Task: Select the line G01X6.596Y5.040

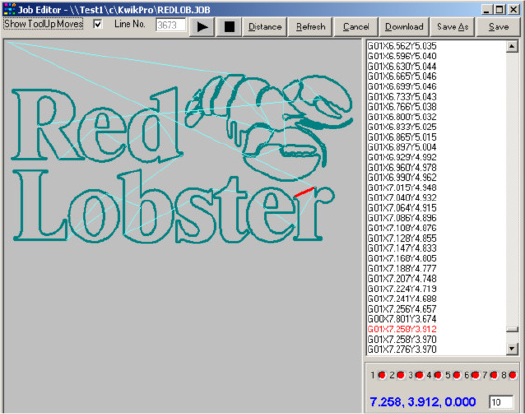Action: pyautogui.click(x=402, y=56)
